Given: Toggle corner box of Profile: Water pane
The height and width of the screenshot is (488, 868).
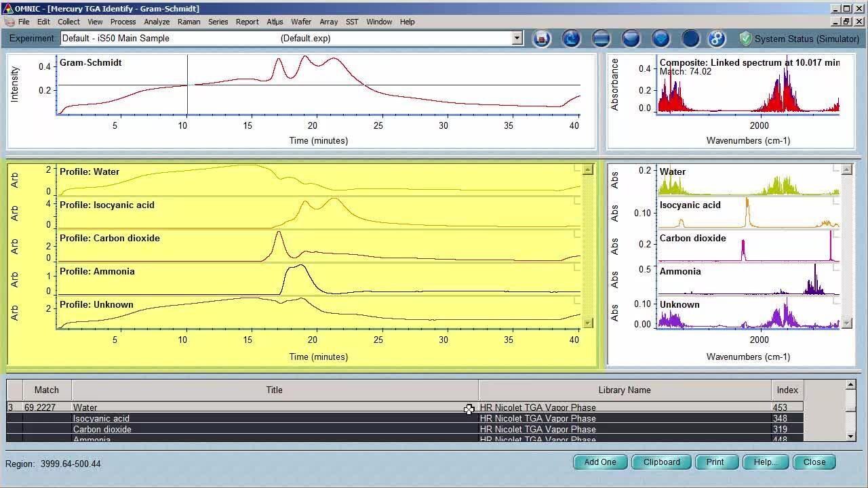Looking at the screenshot, I should 577,168.
